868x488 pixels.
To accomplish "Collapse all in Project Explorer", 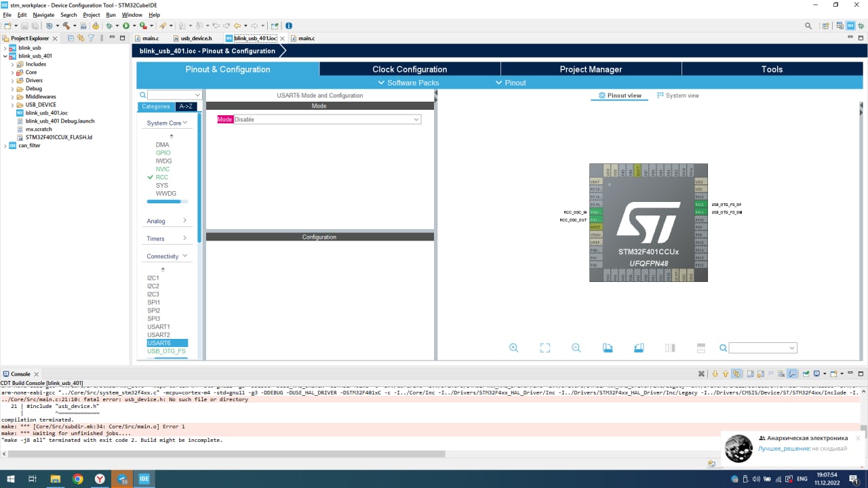I will [71, 38].
